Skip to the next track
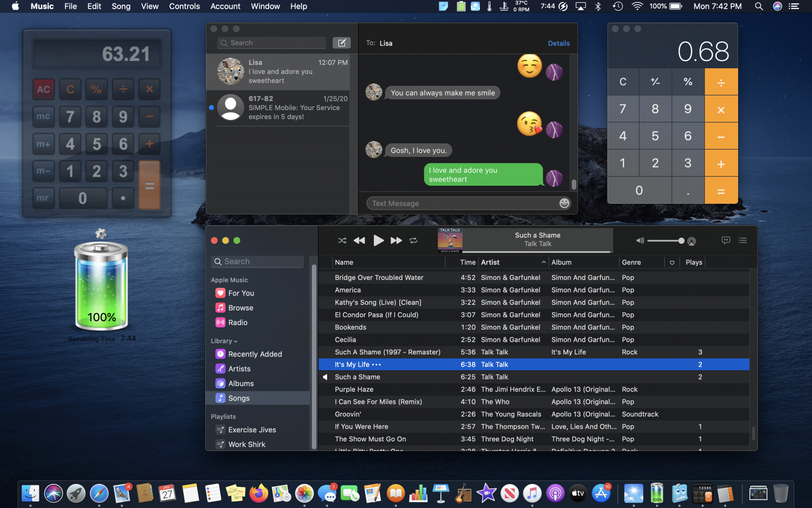 pos(396,241)
